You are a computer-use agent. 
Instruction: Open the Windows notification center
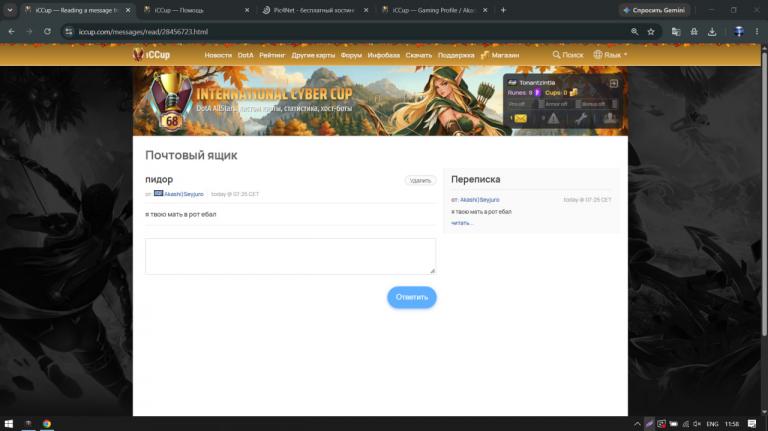[752, 424]
